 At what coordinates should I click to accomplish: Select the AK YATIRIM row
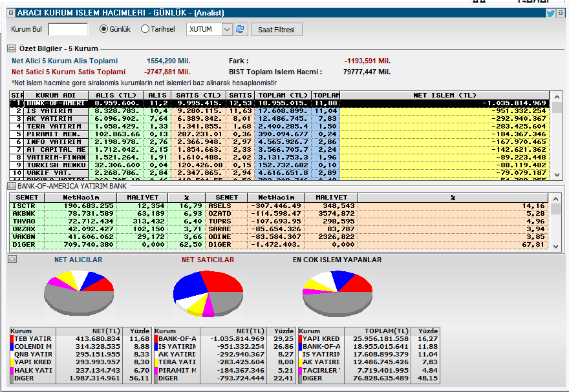coord(279,119)
